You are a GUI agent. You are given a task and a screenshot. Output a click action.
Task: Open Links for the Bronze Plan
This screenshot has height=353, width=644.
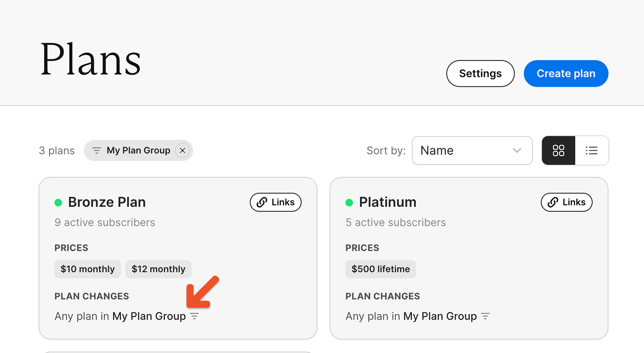point(275,202)
